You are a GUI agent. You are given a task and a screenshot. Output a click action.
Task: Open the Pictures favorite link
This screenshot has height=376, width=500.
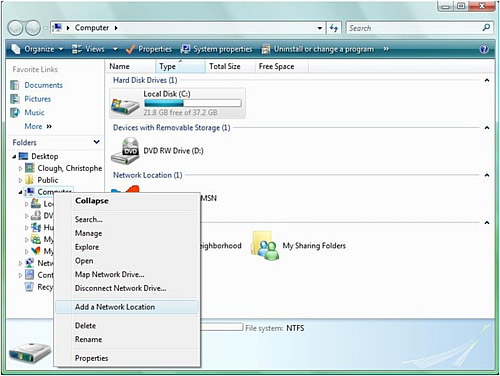tap(37, 99)
